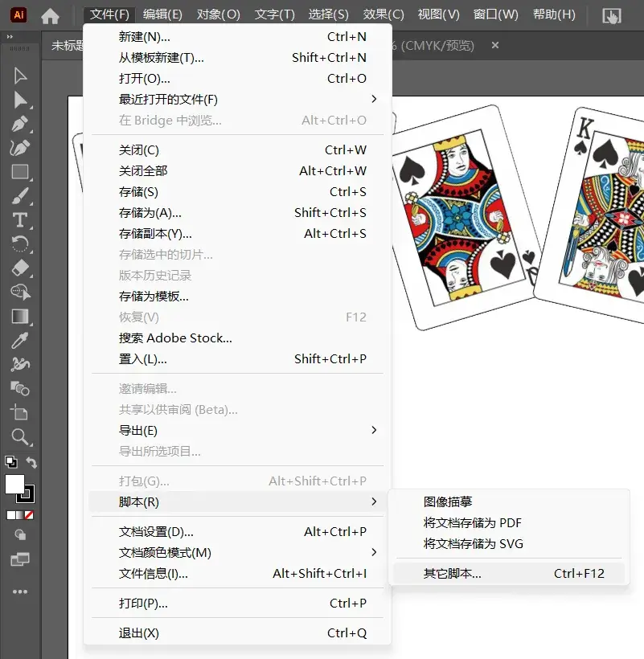
Task: Click the drawing mode icon
Action: pos(20,534)
